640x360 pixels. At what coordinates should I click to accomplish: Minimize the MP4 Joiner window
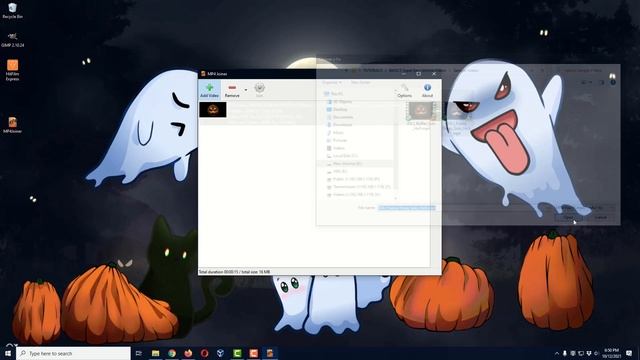point(403,74)
